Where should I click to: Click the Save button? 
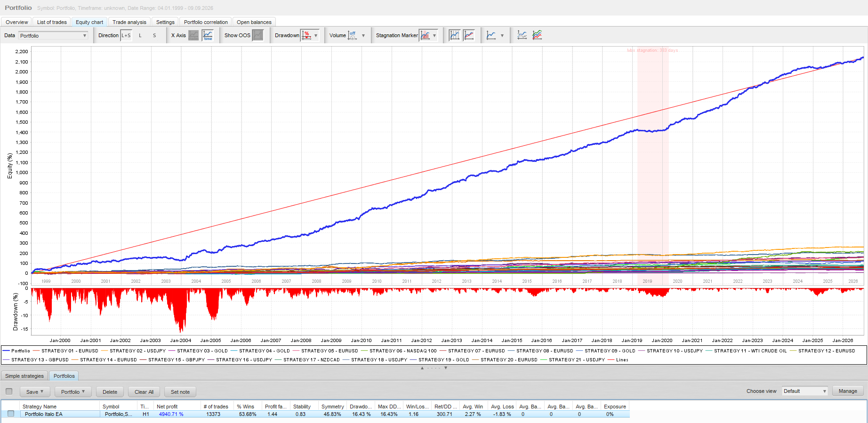[35, 391]
